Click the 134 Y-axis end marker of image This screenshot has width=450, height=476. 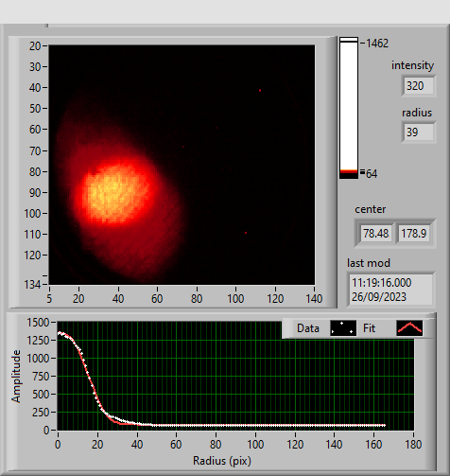coord(32,285)
